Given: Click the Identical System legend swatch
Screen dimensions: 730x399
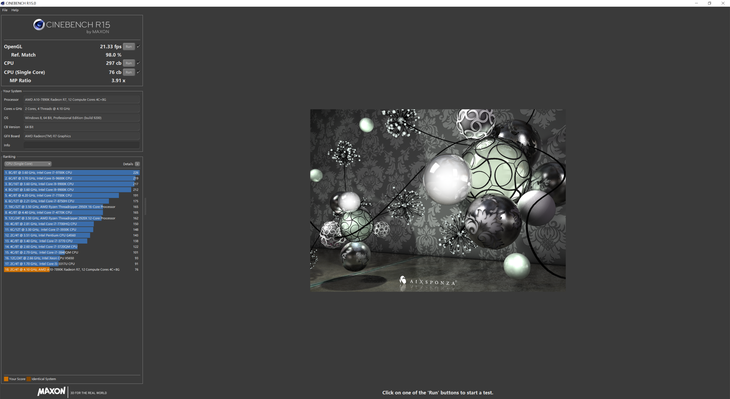Looking at the screenshot, I should point(29,379).
